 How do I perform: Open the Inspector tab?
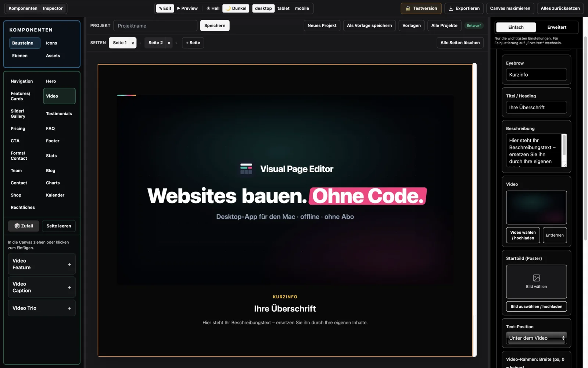click(x=53, y=8)
